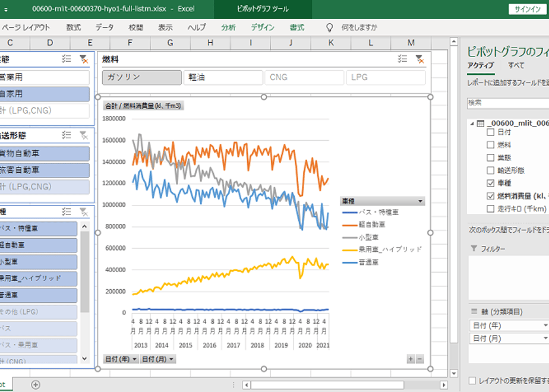Check the 走行キロ (千km) field checkbox
549x392 pixels.
491,209
